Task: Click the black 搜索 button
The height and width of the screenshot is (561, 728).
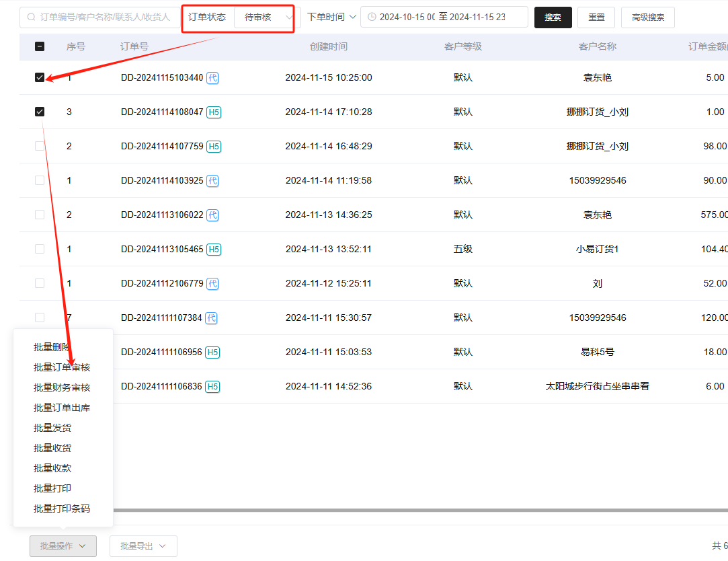Action: [553, 17]
